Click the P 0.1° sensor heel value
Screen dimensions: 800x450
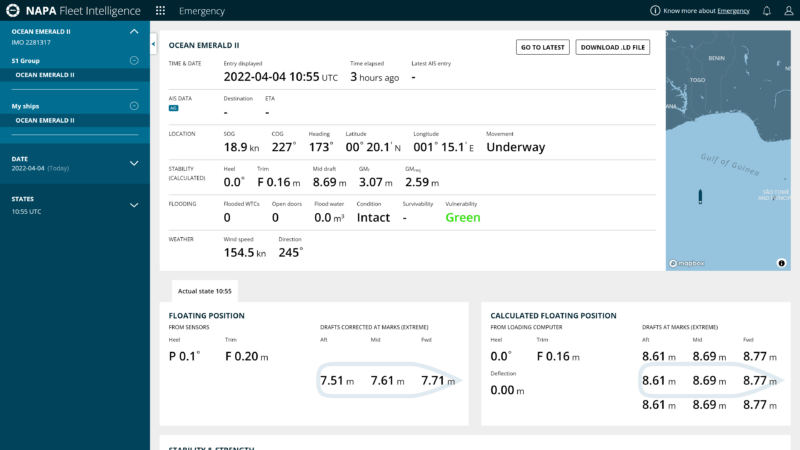[184, 356]
